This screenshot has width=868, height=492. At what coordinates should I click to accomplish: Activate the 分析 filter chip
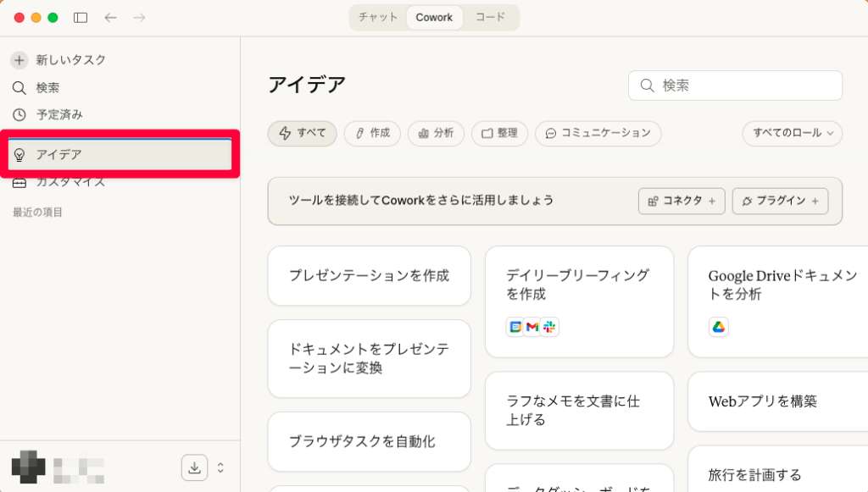coord(436,133)
